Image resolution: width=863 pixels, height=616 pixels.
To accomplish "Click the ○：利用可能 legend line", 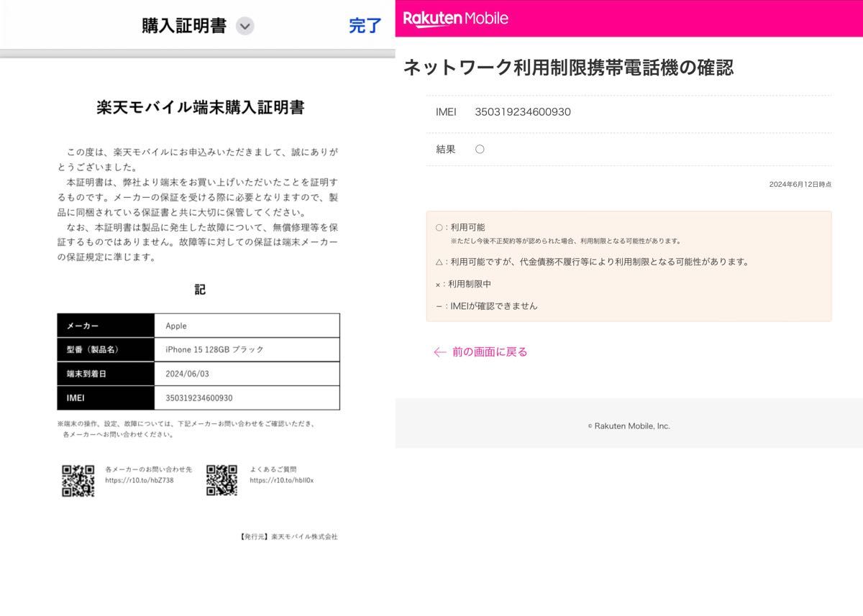I will click(460, 227).
